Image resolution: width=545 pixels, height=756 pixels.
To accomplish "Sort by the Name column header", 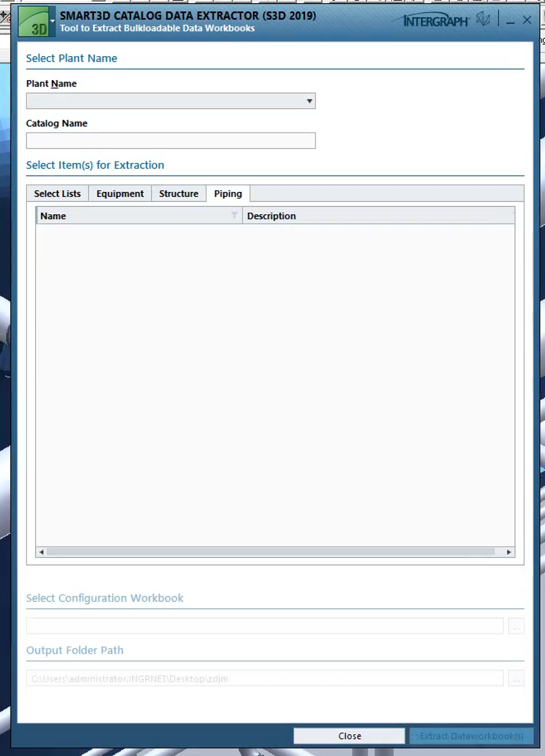I will point(139,215).
